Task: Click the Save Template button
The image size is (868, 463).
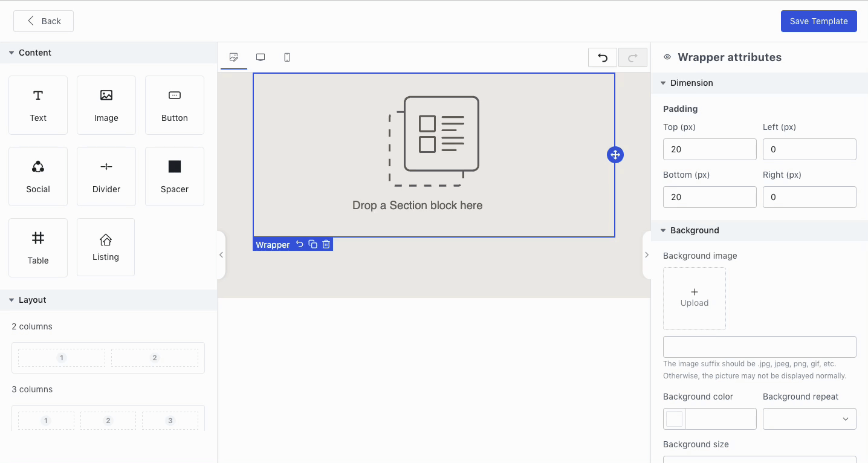Action: pos(818,21)
